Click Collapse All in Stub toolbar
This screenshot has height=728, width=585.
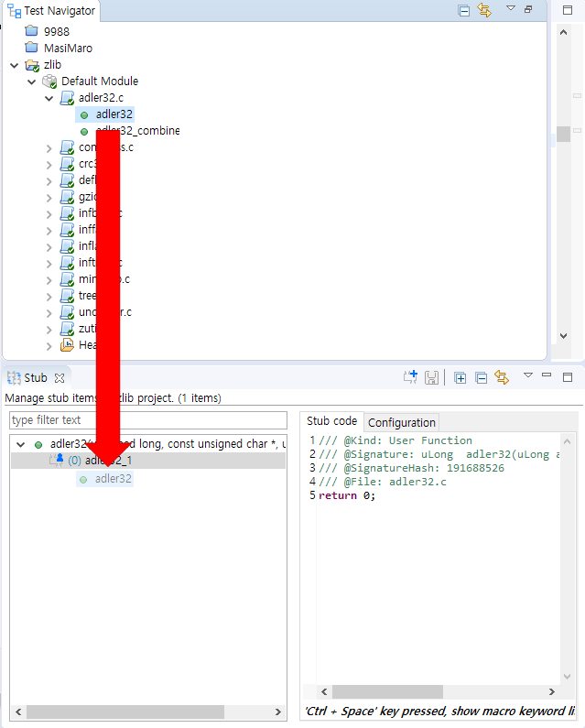point(481,378)
